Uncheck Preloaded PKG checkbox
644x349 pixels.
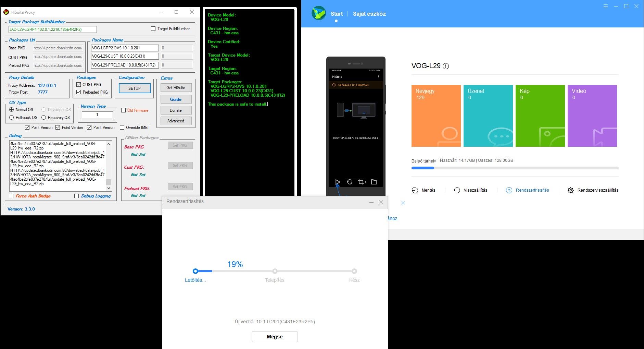(79, 92)
